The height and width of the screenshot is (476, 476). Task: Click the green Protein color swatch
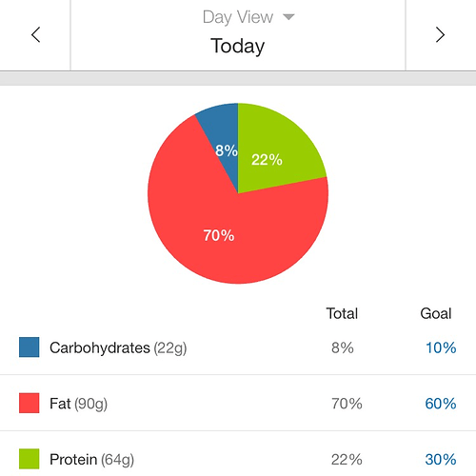(30, 459)
